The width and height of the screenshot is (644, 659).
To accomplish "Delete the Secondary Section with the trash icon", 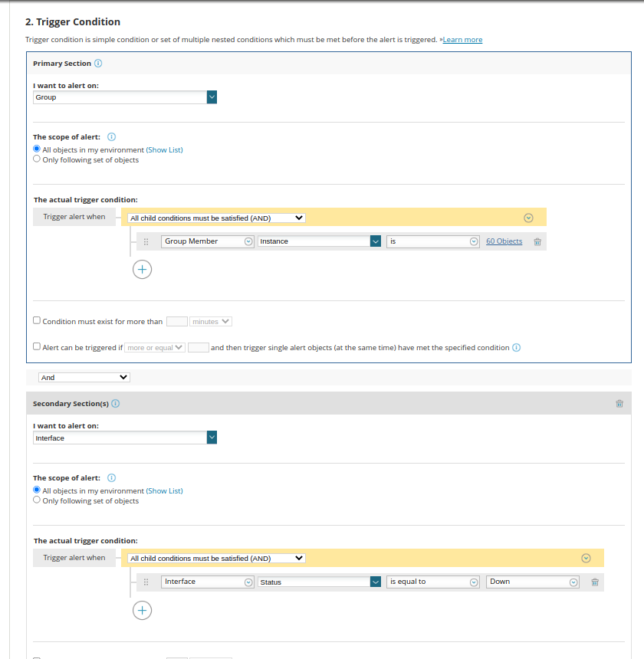I will click(619, 404).
